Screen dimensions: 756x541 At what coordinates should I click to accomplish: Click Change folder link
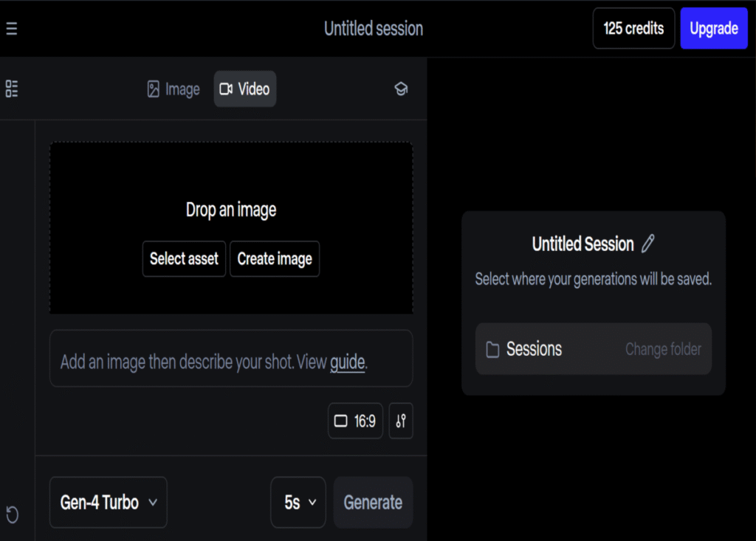(663, 349)
